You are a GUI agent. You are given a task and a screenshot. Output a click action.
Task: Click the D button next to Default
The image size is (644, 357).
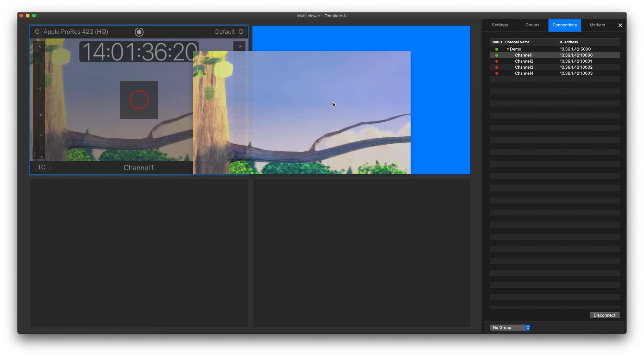coord(241,32)
